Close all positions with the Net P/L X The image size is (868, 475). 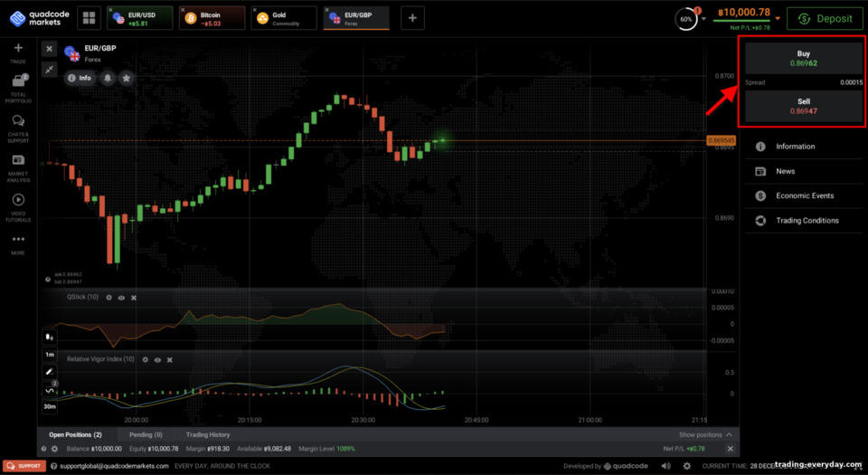731,449
